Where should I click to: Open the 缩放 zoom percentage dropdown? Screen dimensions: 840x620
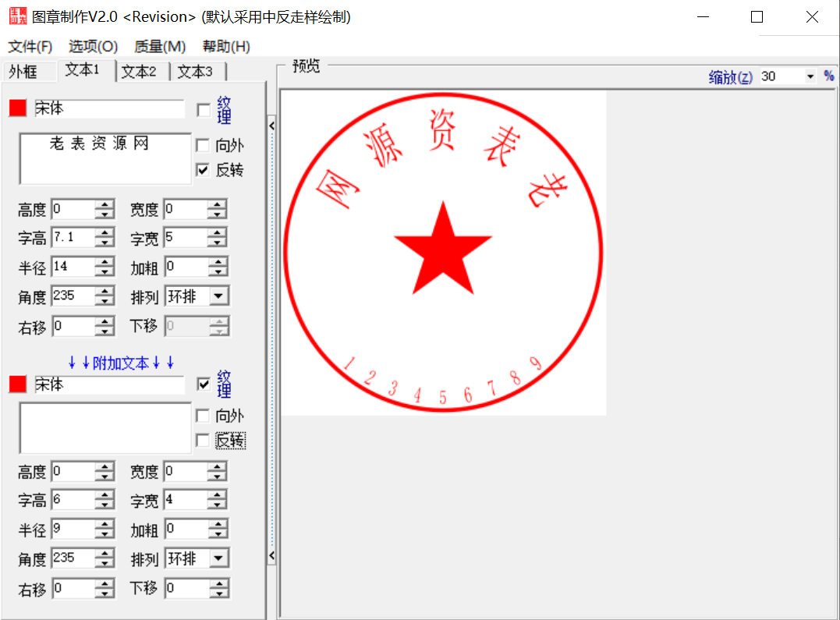pos(810,76)
